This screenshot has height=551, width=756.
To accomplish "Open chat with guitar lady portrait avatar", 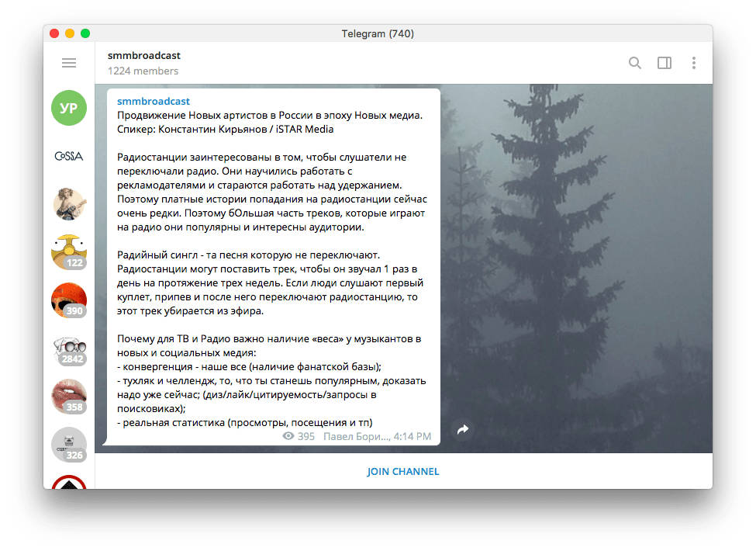I will pos(69,203).
